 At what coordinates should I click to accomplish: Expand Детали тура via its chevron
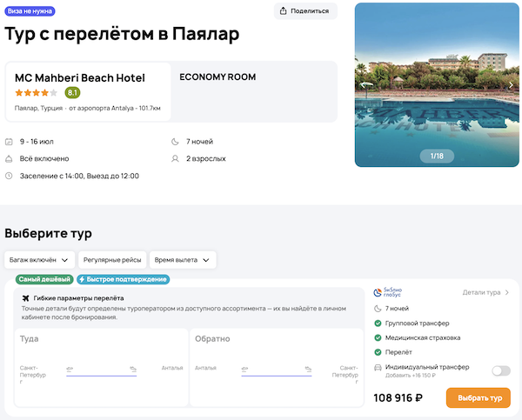point(507,293)
